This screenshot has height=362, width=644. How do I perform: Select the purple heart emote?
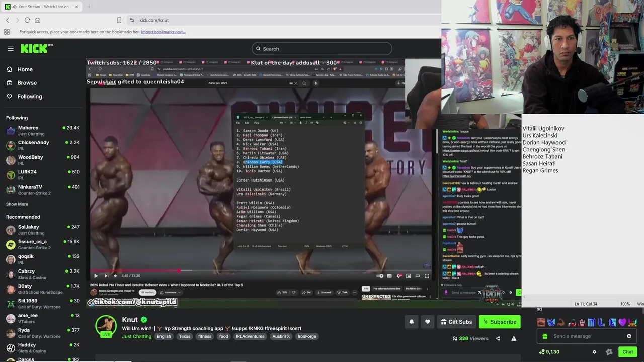pyautogui.click(x=622, y=322)
